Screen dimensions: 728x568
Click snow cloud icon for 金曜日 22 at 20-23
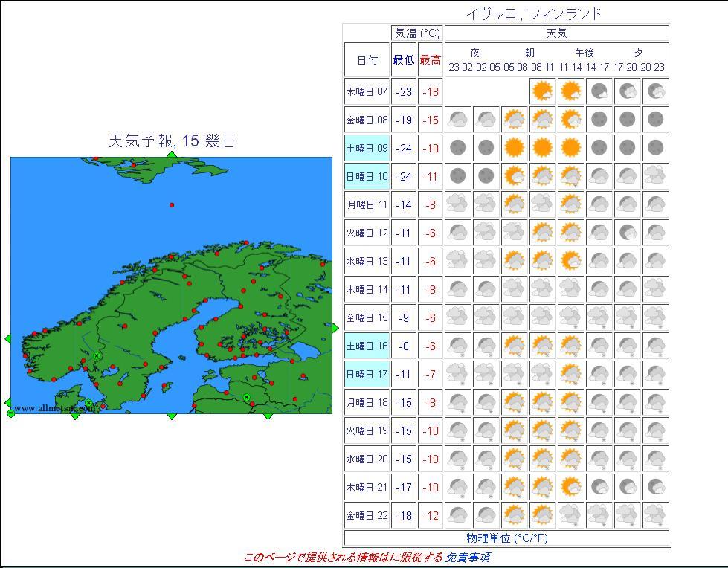655,514
